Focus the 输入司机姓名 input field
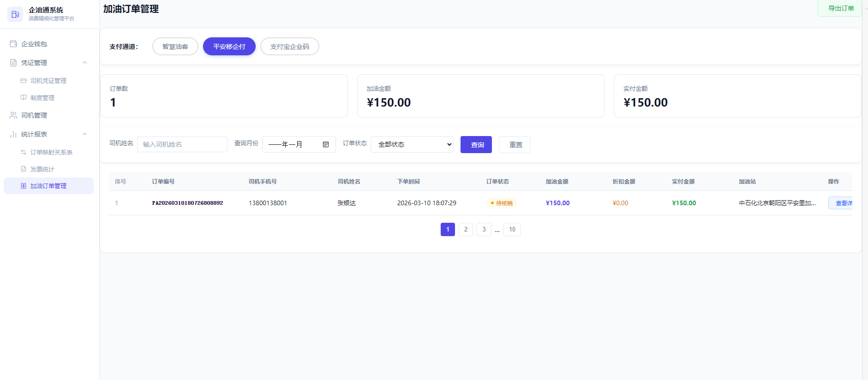 pos(182,144)
